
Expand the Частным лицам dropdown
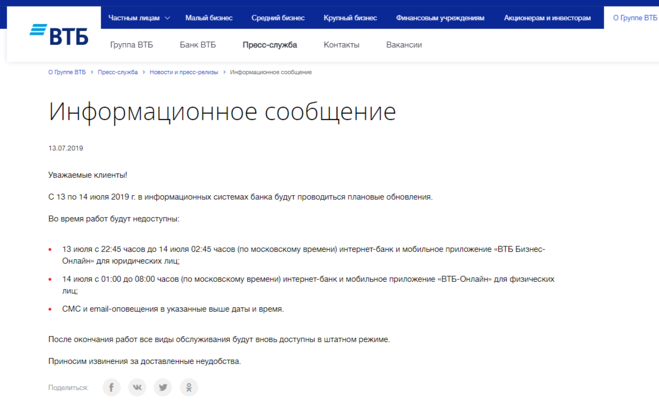pos(139,18)
